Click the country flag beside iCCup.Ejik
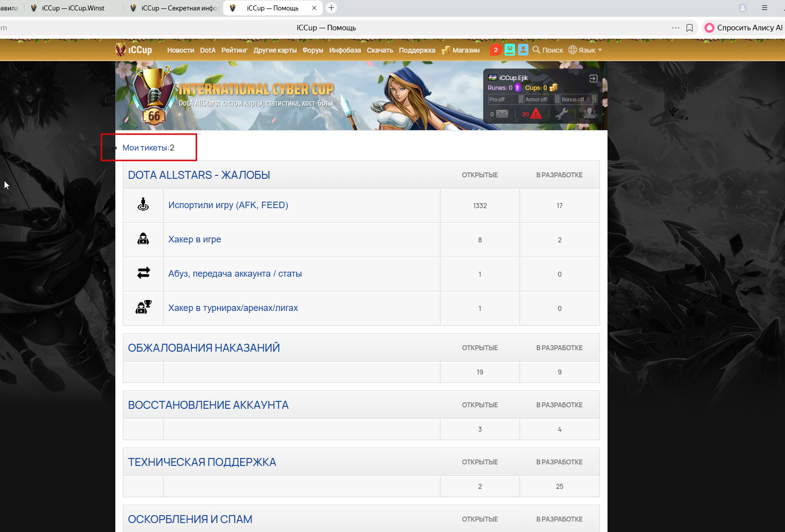785x532 pixels. click(x=493, y=77)
